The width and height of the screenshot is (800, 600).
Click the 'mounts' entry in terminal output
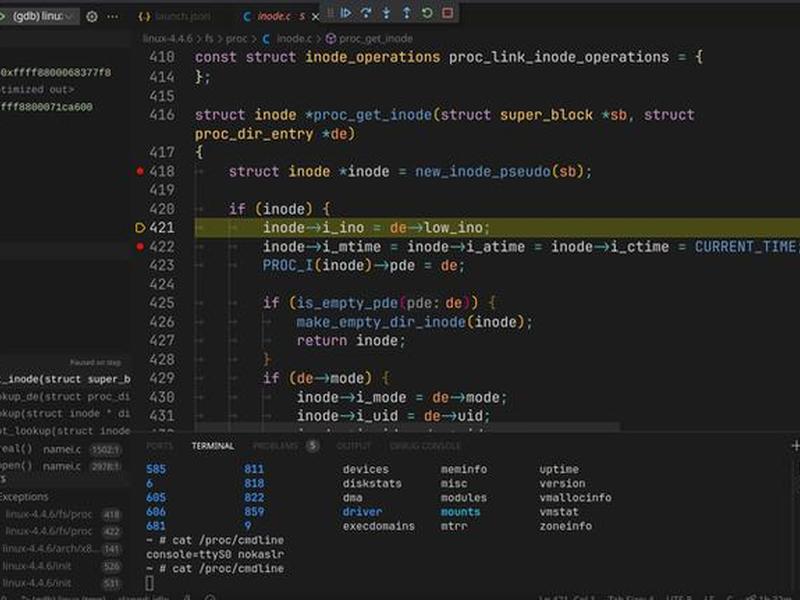460,512
